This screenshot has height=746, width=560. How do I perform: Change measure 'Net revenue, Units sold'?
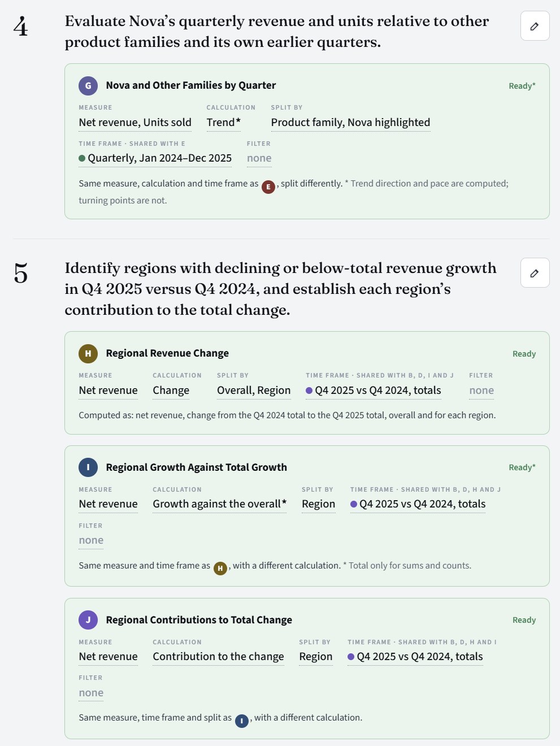pos(135,123)
